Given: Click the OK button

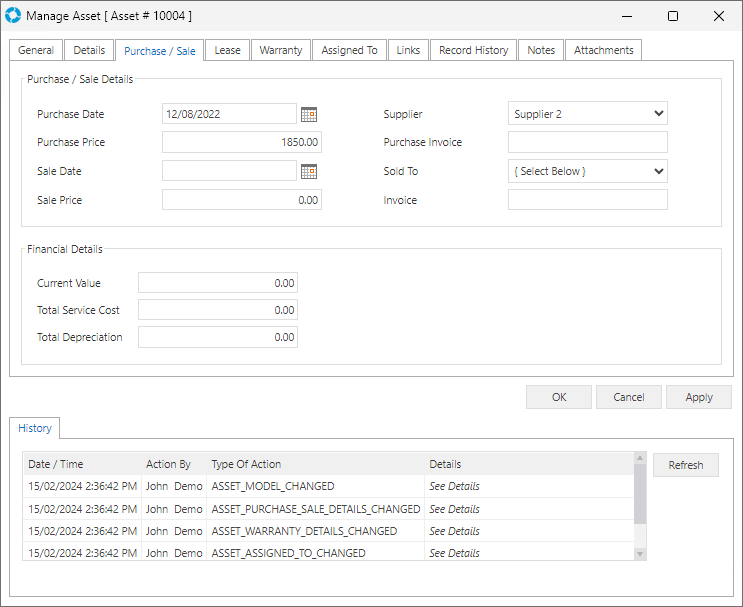Looking at the screenshot, I should [559, 397].
